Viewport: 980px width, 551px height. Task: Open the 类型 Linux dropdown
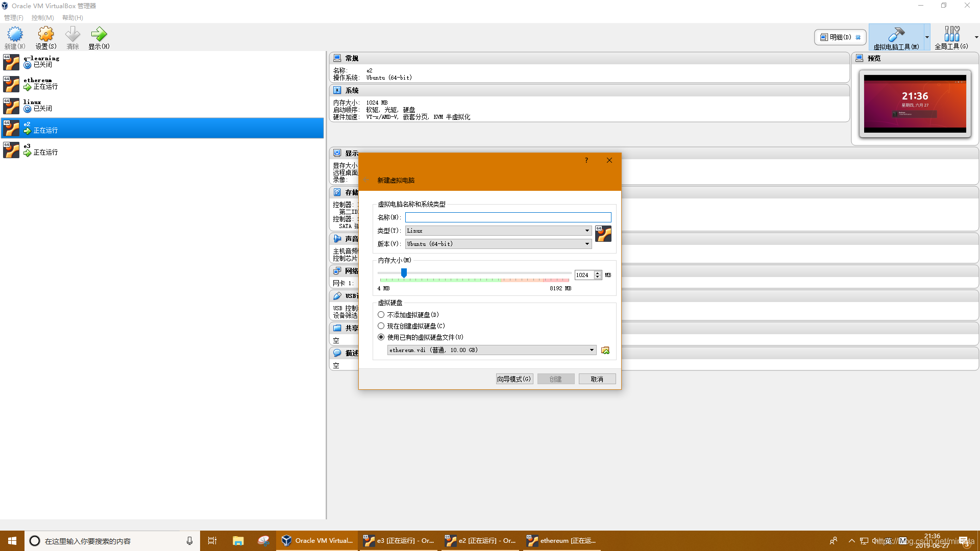[498, 231]
